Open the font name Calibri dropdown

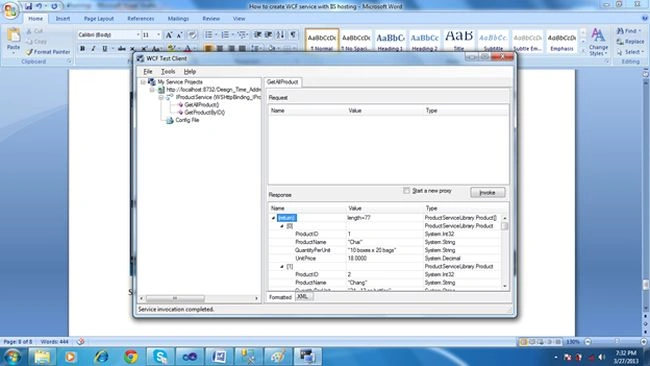pos(138,35)
